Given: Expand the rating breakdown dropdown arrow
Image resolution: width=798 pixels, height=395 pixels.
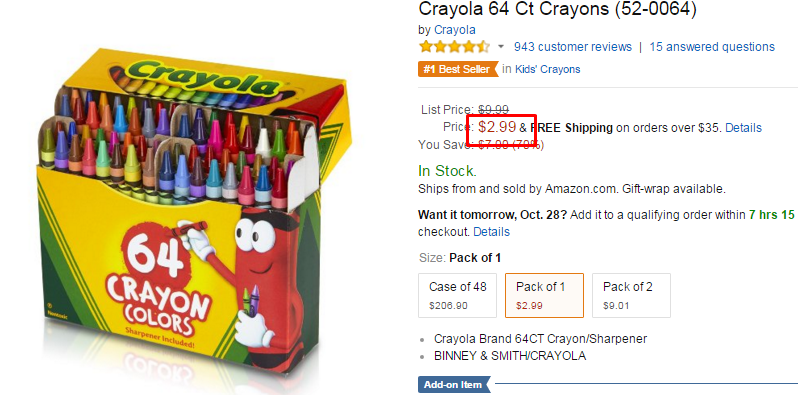Looking at the screenshot, I should click(x=501, y=47).
